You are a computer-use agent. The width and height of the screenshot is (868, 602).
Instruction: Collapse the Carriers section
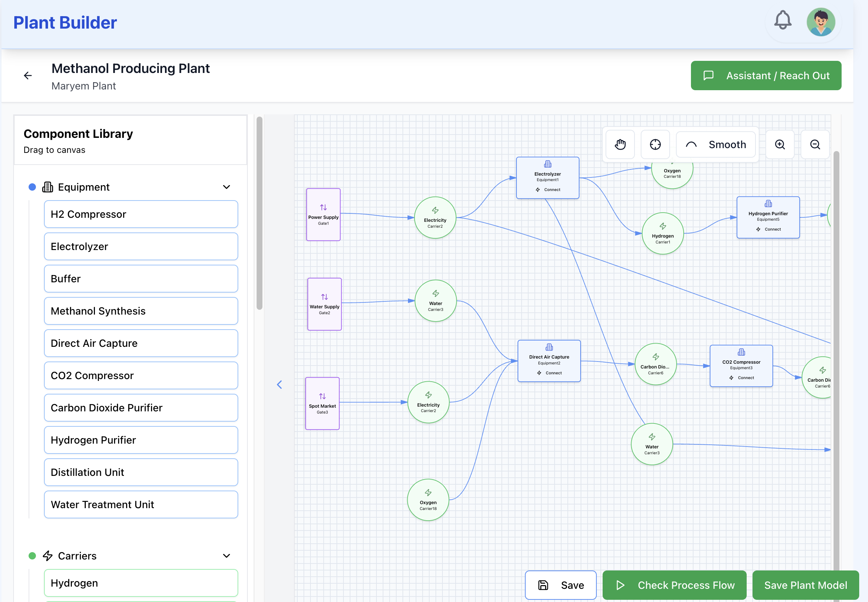coord(226,555)
